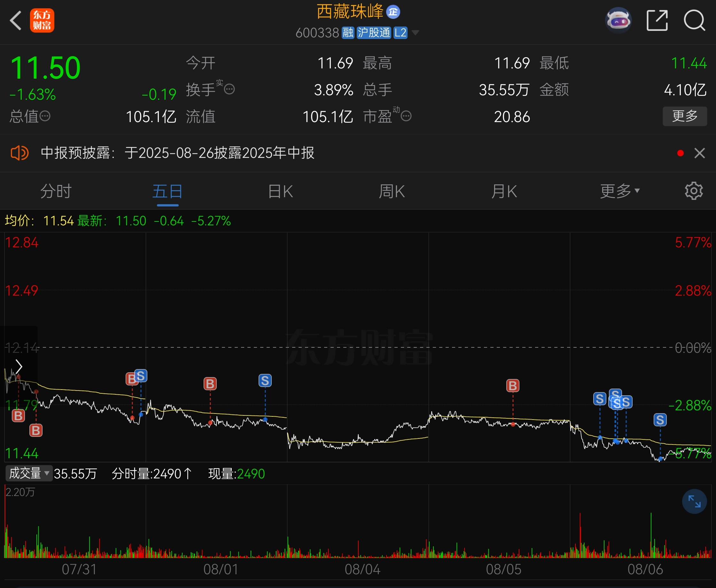Tap the stock name 西藏珠峰
Image resolution: width=716 pixels, height=588 pixels.
(x=350, y=12)
